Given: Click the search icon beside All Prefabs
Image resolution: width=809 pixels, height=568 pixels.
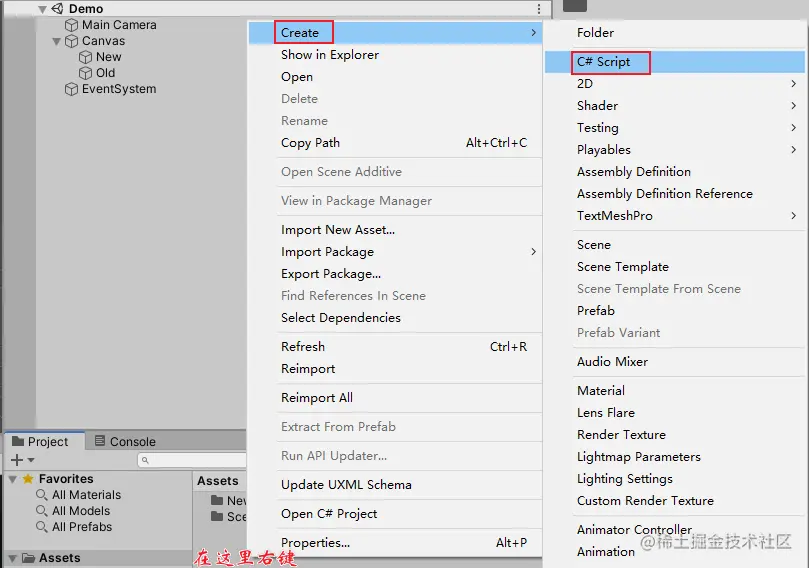Looking at the screenshot, I should point(42,527).
